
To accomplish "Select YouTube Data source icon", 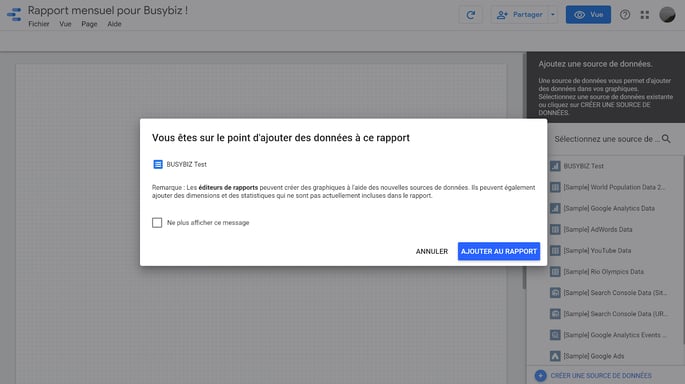I will click(x=555, y=250).
